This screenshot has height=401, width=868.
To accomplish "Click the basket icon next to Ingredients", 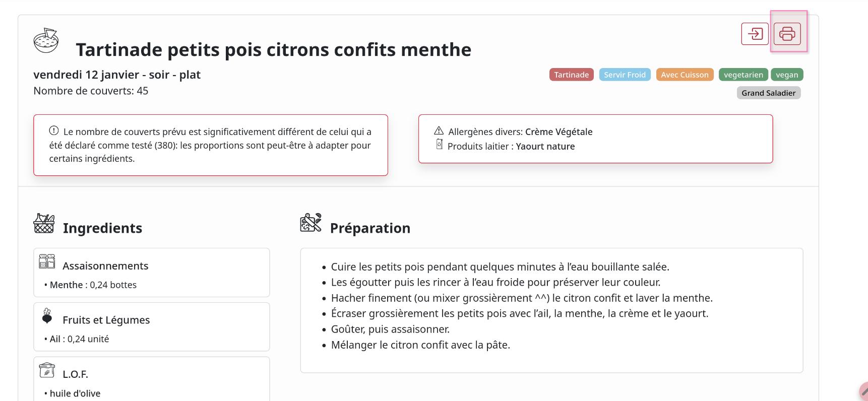I will click(44, 223).
